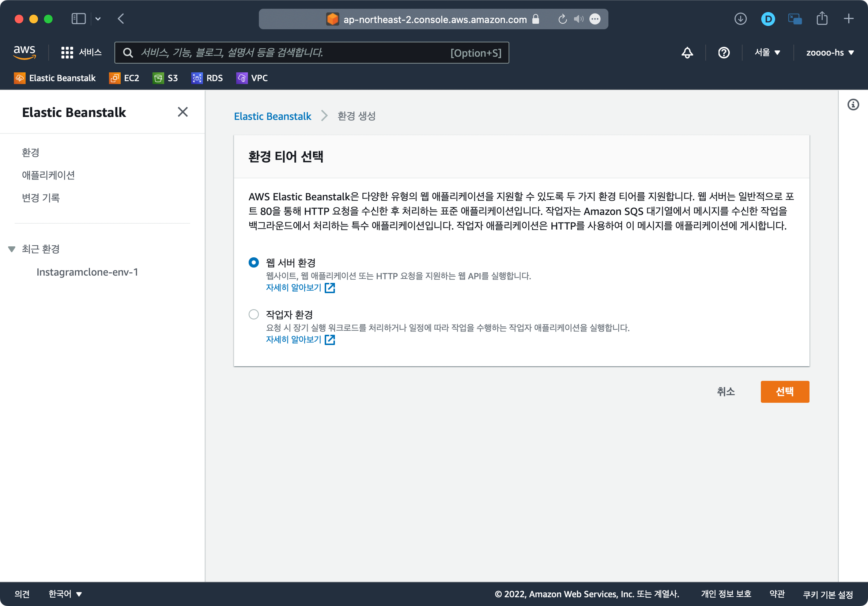Image resolution: width=868 pixels, height=606 pixels.
Task: Open 애플리케이션 in the side navigation
Action: point(48,175)
